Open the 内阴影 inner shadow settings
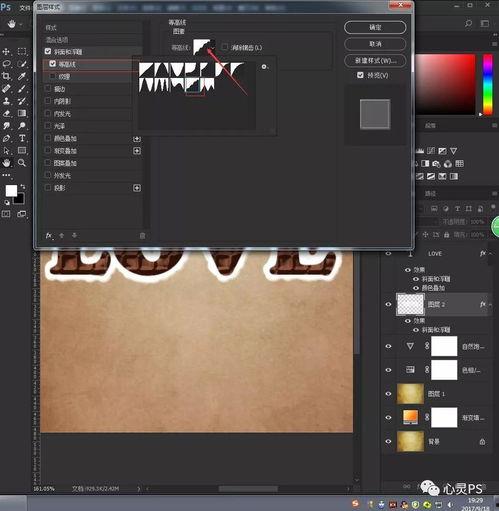The image size is (499, 511). click(x=62, y=101)
